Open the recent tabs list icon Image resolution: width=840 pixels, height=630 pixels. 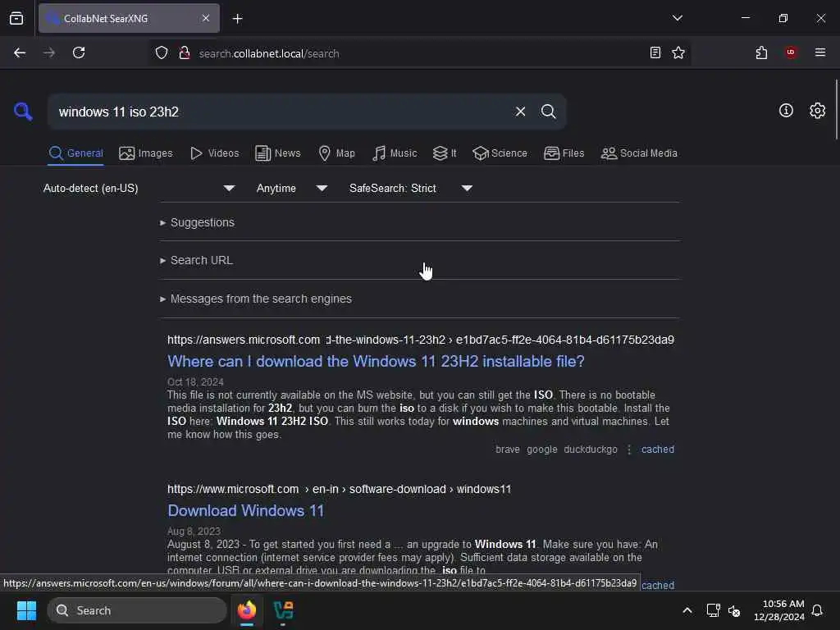(16, 18)
